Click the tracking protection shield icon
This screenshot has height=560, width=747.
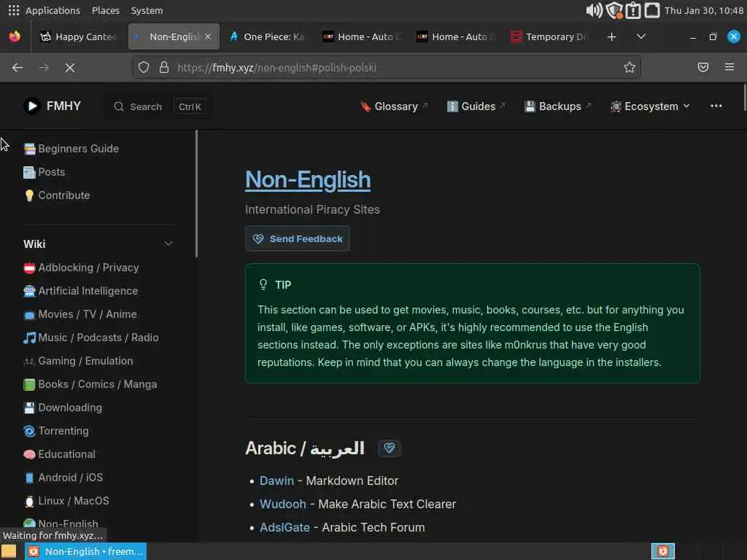click(144, 68)
